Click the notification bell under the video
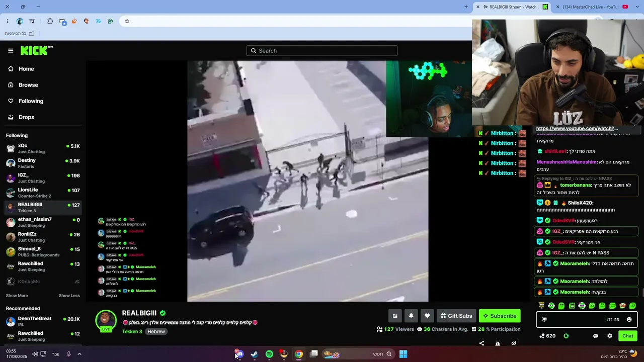 coord(411,316)
